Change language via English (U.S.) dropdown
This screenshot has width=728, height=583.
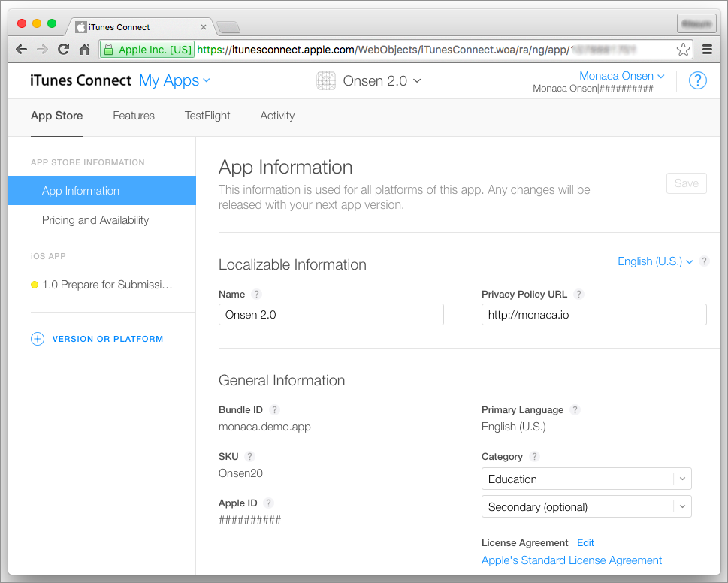tap(655, 261)
